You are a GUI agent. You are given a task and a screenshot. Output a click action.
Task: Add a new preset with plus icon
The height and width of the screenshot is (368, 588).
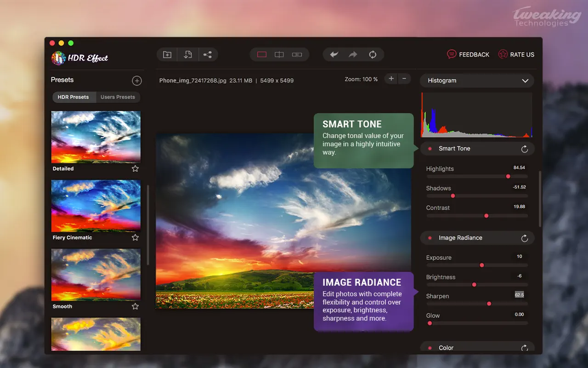pyautogui.click(x=137, y=81)
